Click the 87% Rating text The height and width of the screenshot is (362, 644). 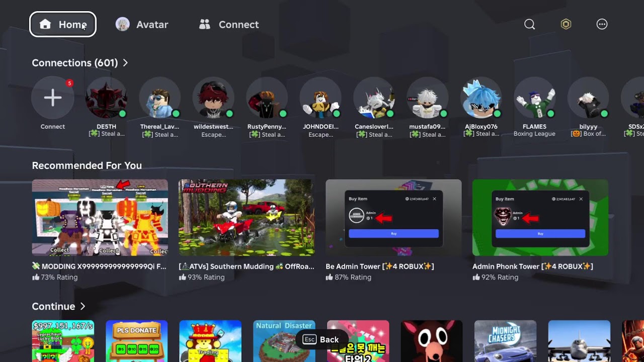click(353, 277)
